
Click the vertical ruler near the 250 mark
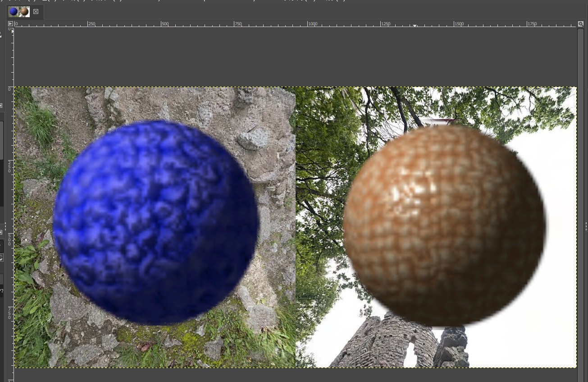9,166
